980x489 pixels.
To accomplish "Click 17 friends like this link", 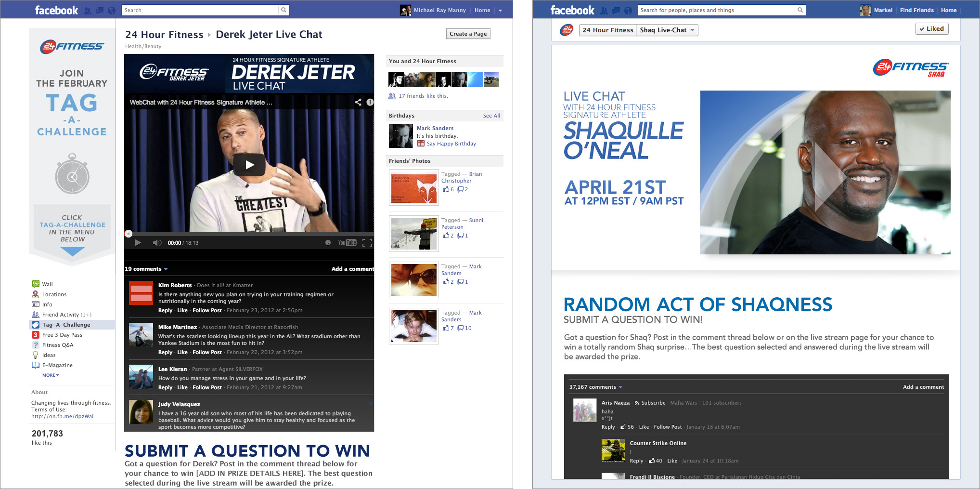I will coord(423,96).
